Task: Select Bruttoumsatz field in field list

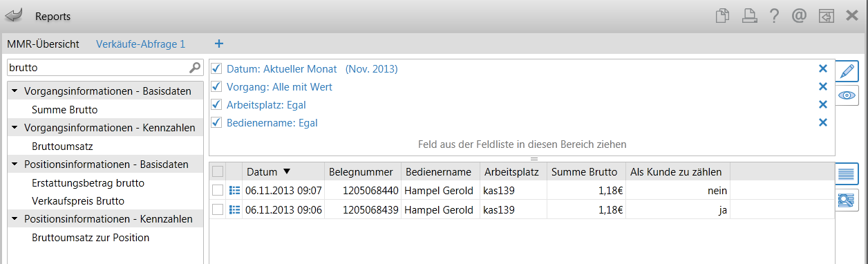Action: [x=62, y=147]
